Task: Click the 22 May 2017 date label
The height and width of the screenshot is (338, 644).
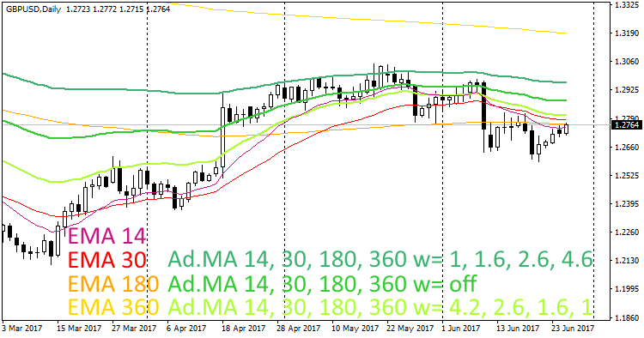Action: click(410, 329)
